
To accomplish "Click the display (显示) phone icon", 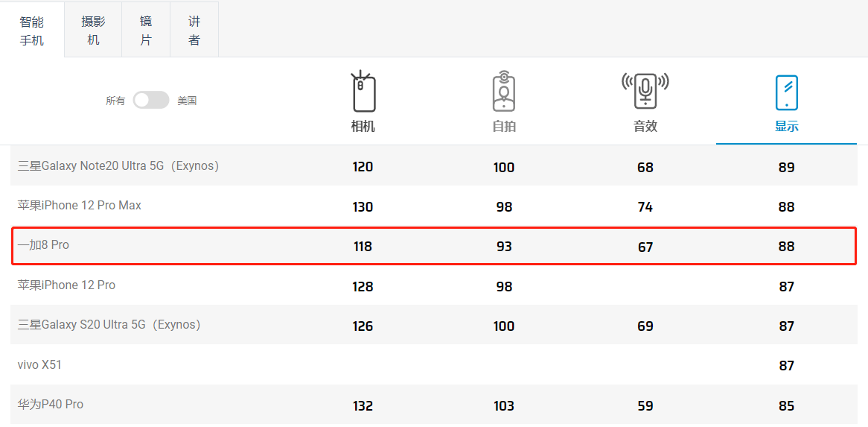I will click(786, 93).
